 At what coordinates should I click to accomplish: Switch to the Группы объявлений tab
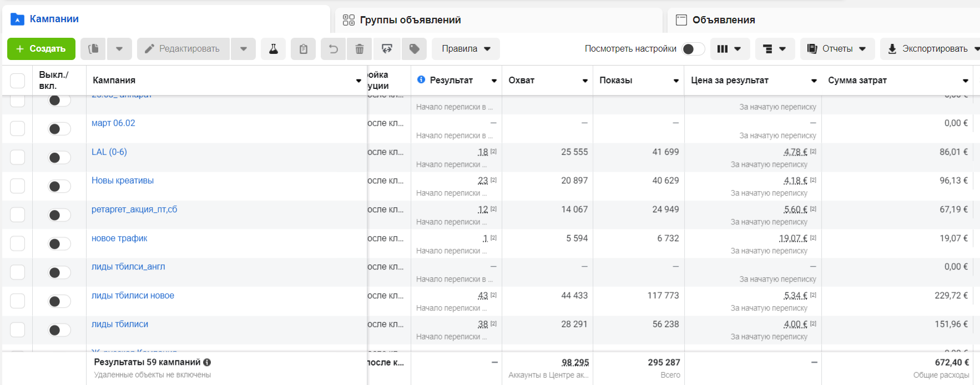click(498, 20)
